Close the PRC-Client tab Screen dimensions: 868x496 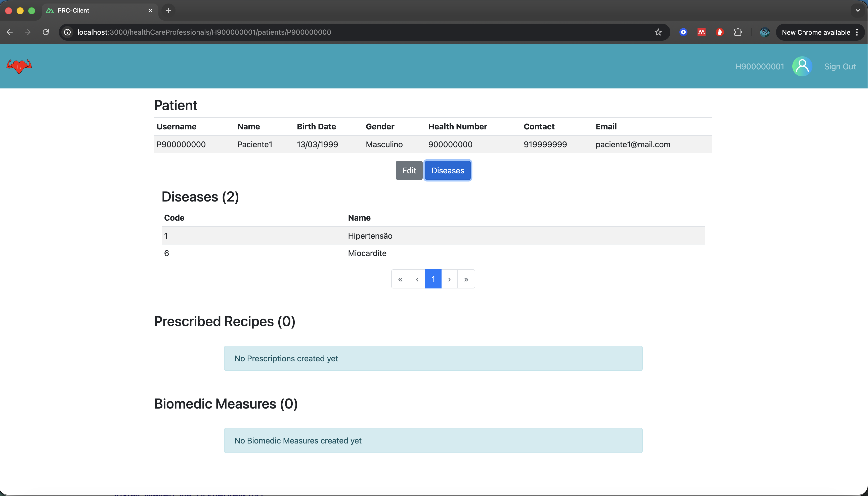(x=150, y=11)
